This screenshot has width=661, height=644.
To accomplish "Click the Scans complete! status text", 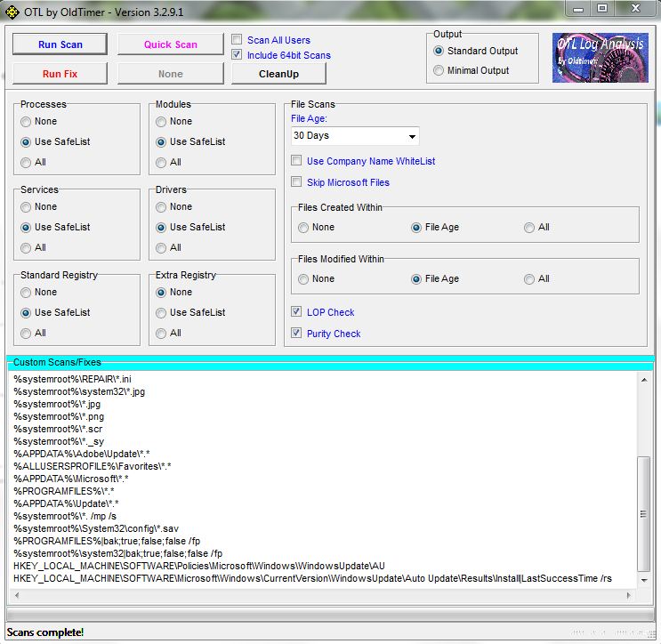I will 44,632.
